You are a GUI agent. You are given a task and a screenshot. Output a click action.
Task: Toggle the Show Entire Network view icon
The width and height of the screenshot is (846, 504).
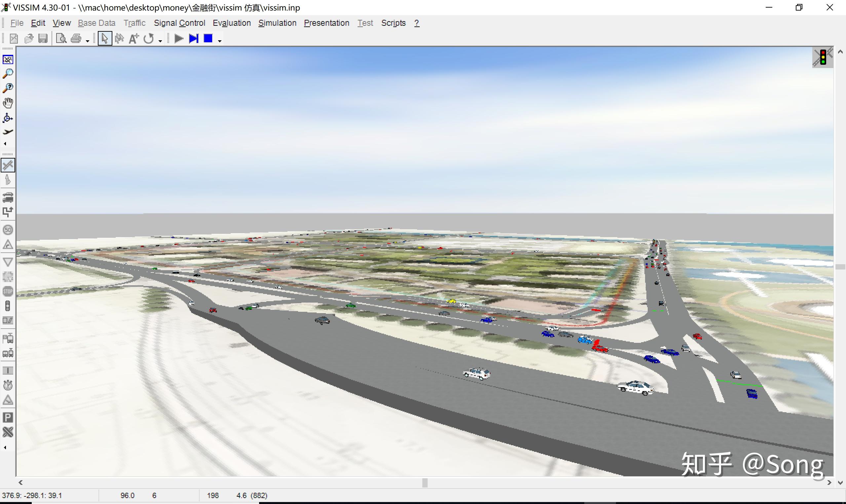pos(8,60)
